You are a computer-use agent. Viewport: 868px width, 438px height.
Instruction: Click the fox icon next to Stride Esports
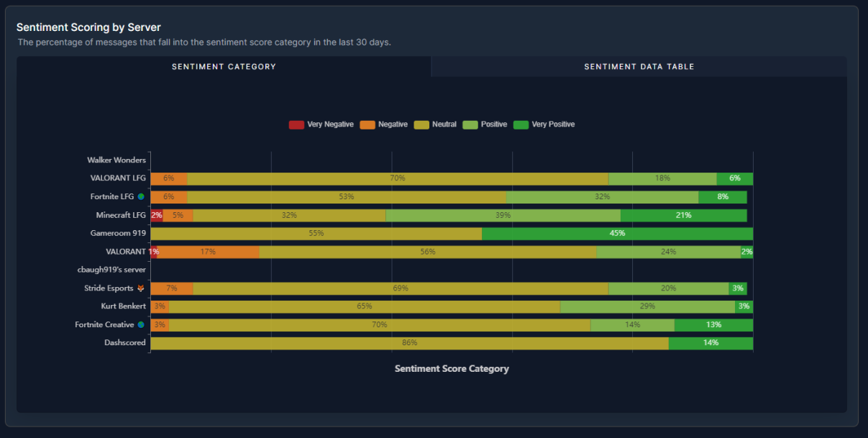[141, 288]
